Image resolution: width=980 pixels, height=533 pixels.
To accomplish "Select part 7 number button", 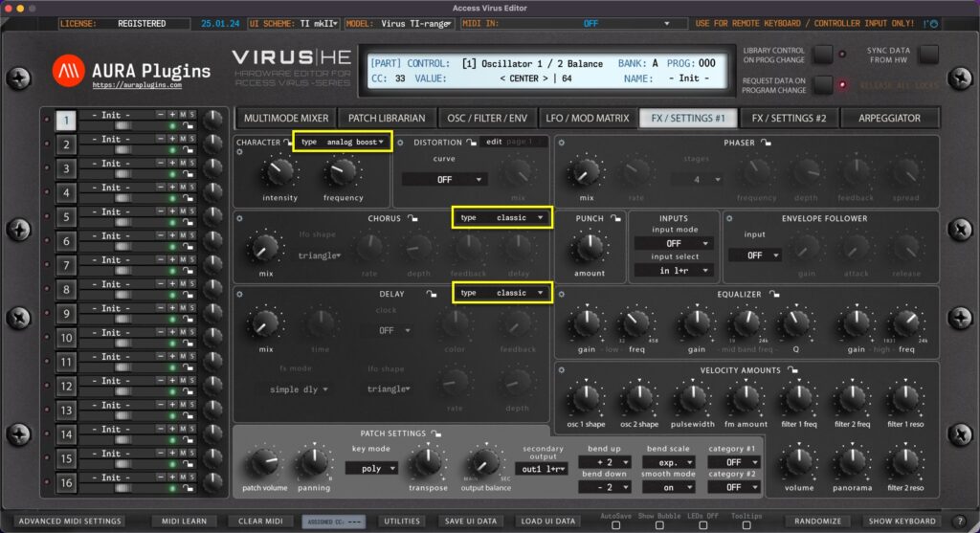I will coord(66,266).
